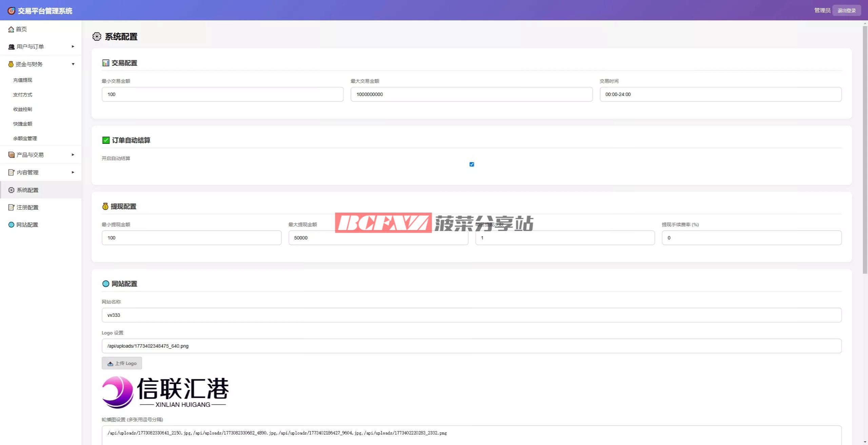
Task: Click the box icon beside 产品与交易
Action: (12, 155)
